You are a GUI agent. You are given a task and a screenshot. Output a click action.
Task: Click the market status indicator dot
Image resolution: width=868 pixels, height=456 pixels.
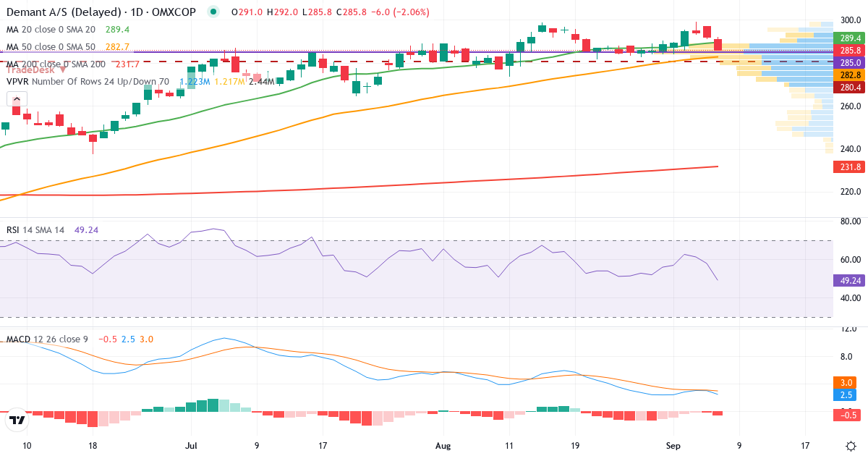tap(213, 12)
